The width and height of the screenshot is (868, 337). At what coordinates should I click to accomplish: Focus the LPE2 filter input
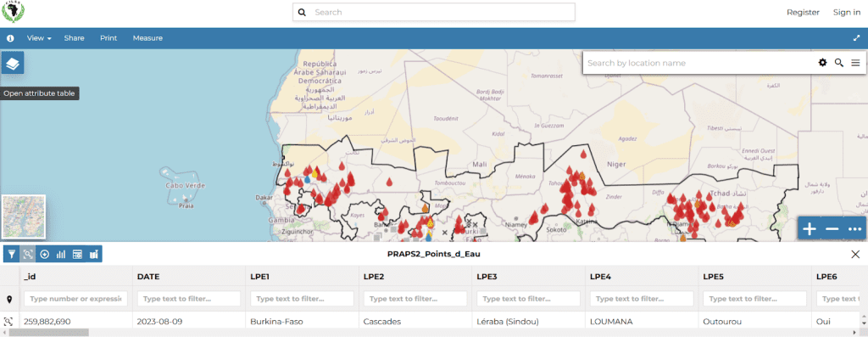pos(415,299)
